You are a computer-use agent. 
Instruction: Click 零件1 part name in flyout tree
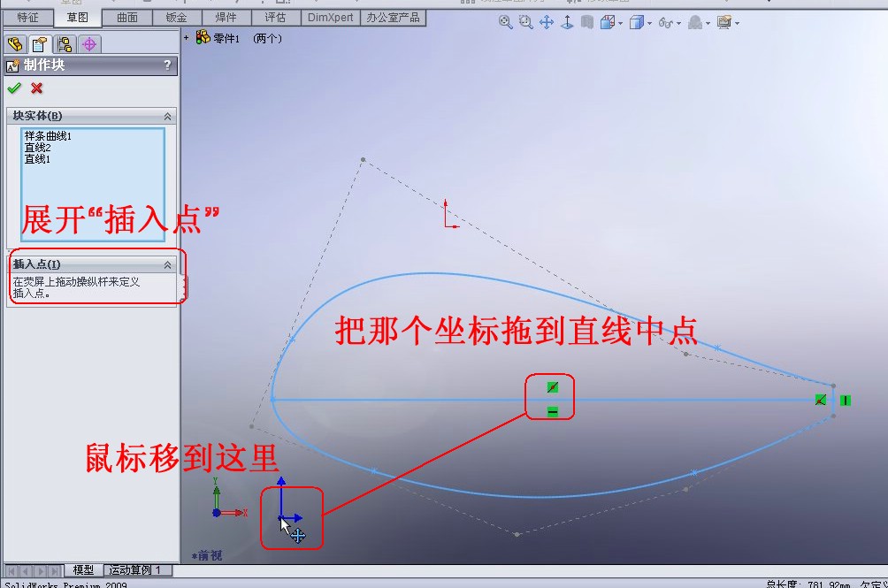click(226, 39)
